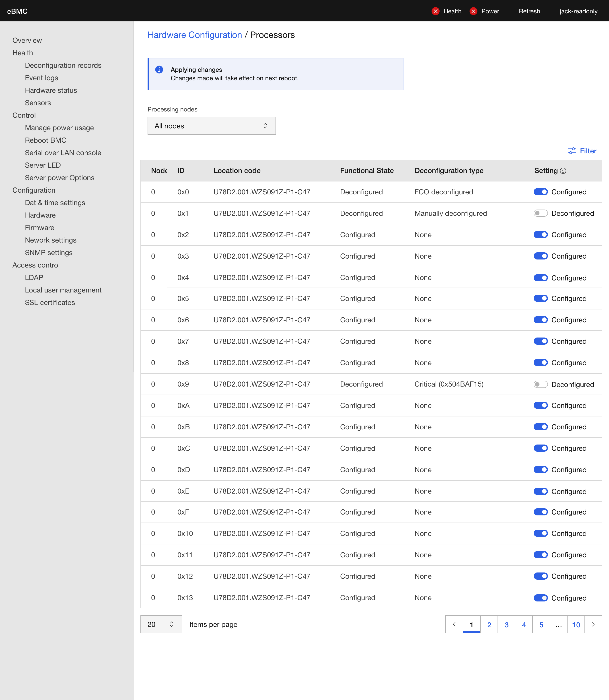This screenshot has height=700, width=609.
Task: Open Deconfiguration records under Health
Action: click(x=63, y=65)
